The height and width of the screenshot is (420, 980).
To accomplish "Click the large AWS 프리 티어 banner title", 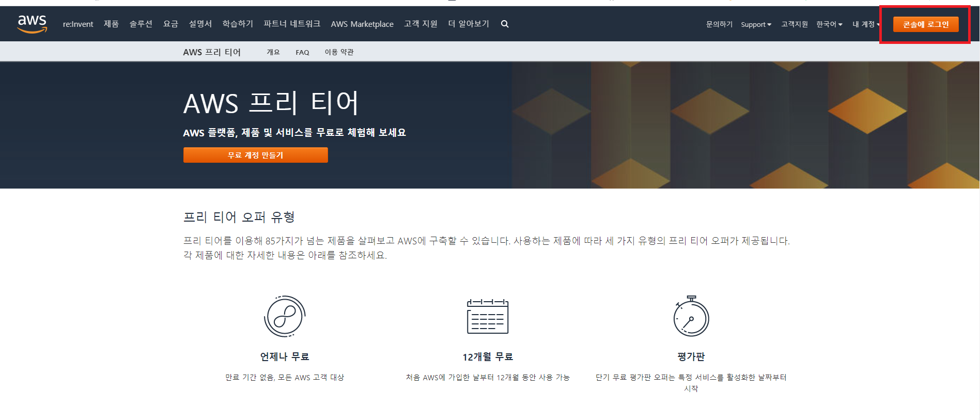I will [271, 103].
